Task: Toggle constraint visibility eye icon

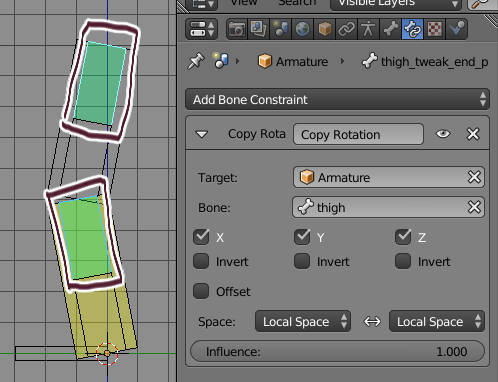Action: pos(443,134)
